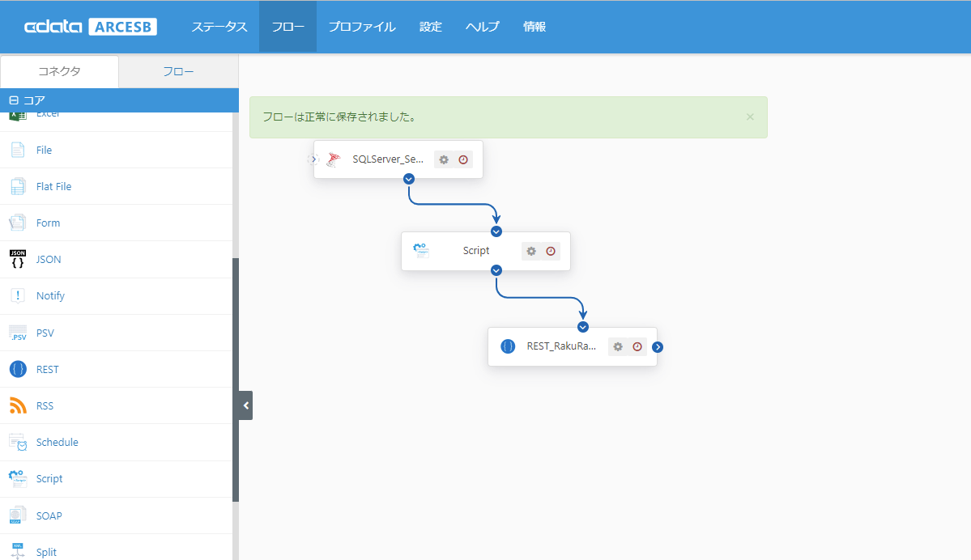Click the connector list scrollbar

(x=236, y=380)
